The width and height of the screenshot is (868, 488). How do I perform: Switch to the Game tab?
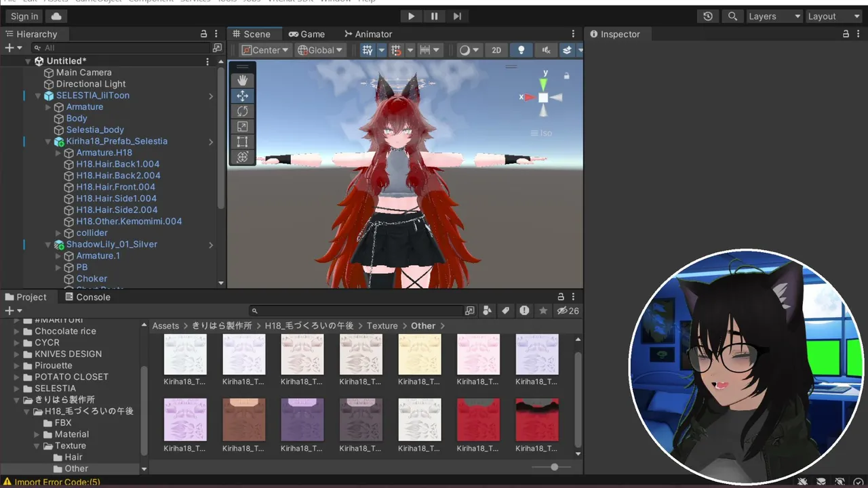coord(307,34)
